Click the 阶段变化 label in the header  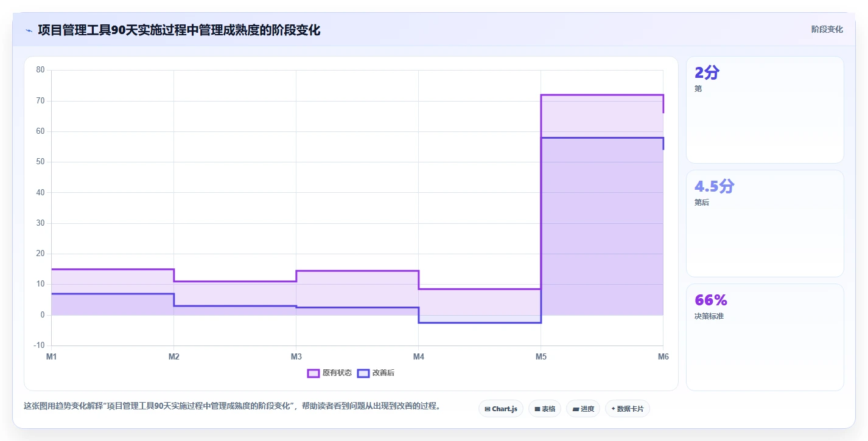tap(827, 29)
